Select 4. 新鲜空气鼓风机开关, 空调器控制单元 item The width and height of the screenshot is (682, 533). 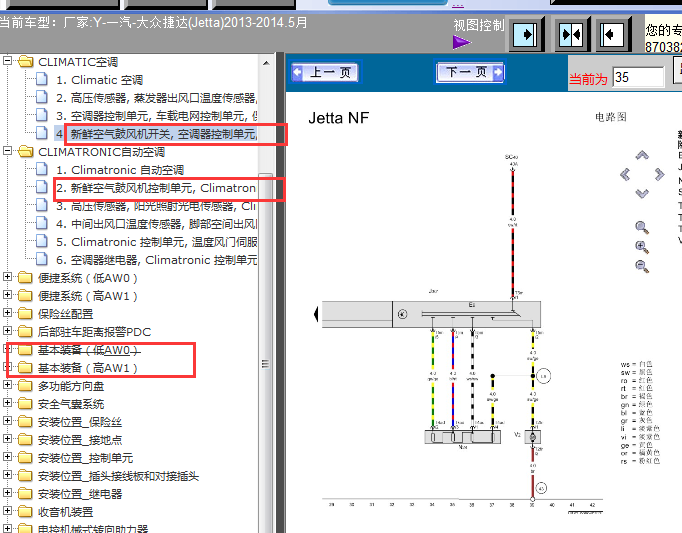(x=157, y=134)
